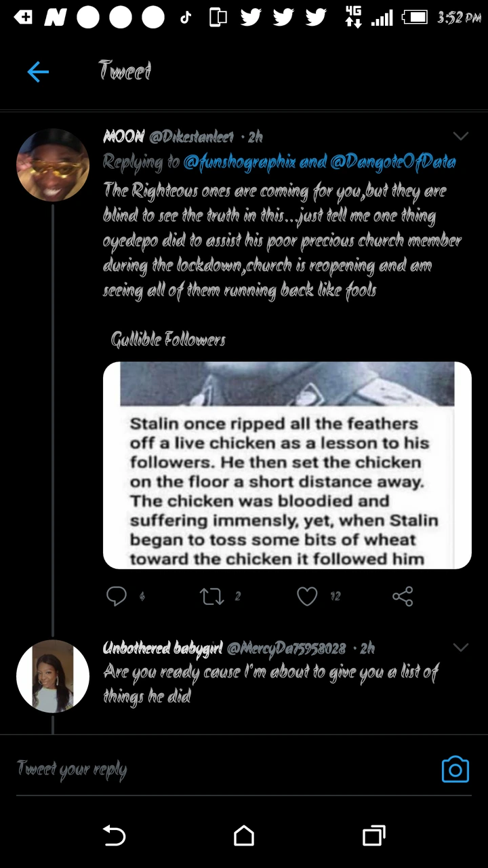Viewport: 488px width, 868px height.
Task: Tap the back arrow in the header
Action: (x=38, y=71)
